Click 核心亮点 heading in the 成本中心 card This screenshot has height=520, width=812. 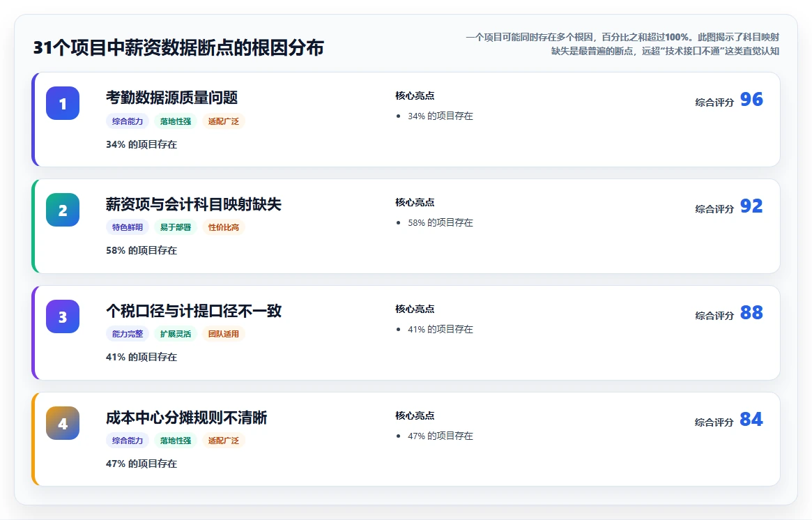point(415,416)
